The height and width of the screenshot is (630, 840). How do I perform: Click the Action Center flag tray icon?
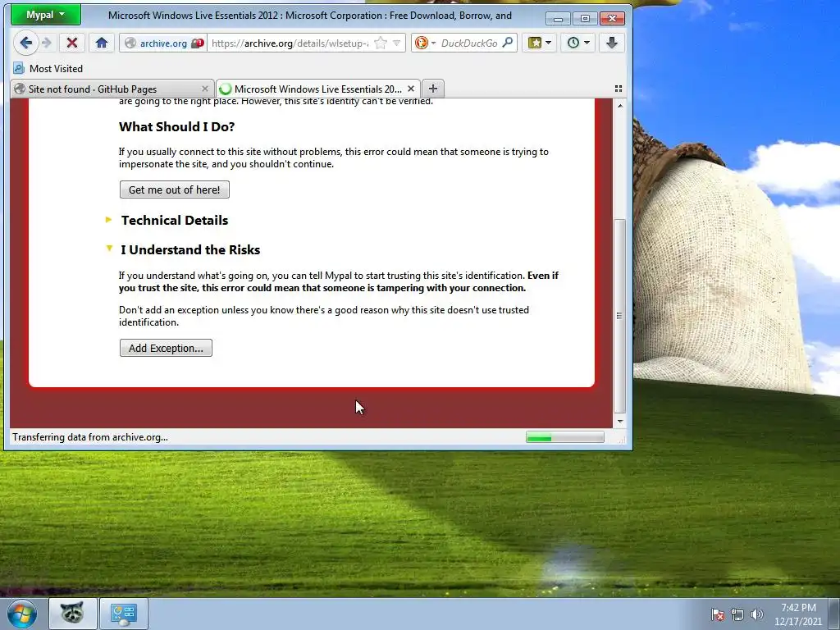718,614
